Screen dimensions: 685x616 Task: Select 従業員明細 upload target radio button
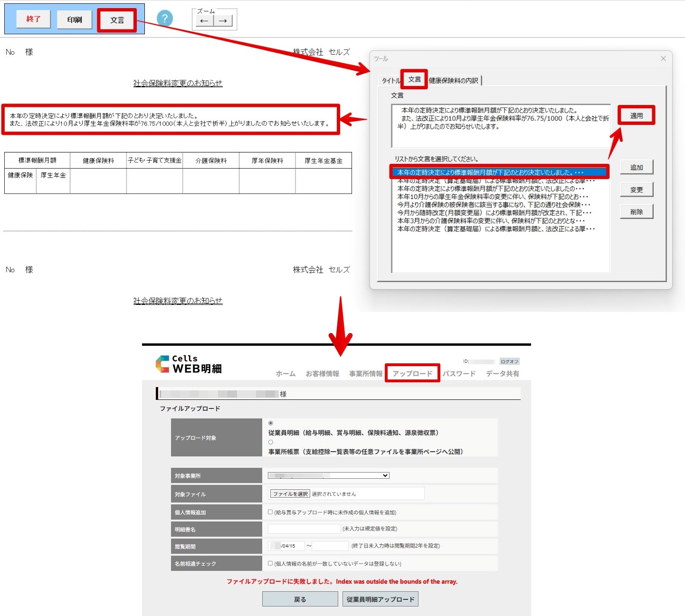pos(271,423)
